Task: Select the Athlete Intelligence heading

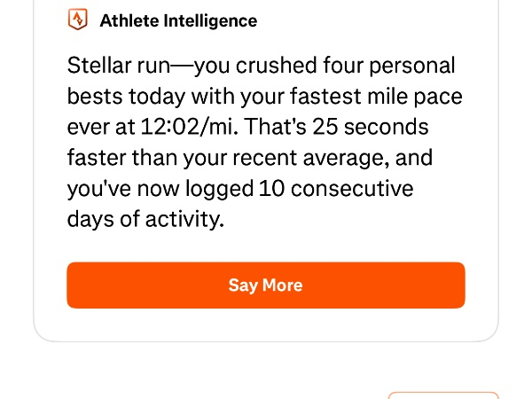Action: point(178,20)
